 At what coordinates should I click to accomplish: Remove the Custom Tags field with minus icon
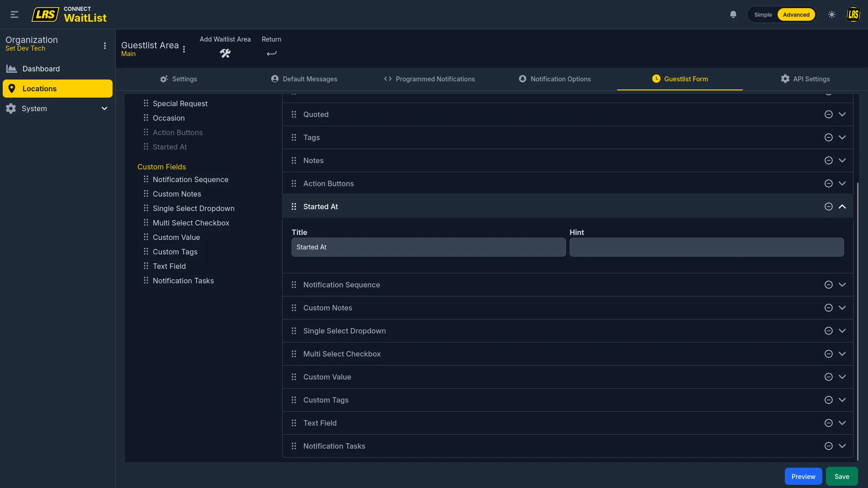pyautogui.click(x=828, y=400)
